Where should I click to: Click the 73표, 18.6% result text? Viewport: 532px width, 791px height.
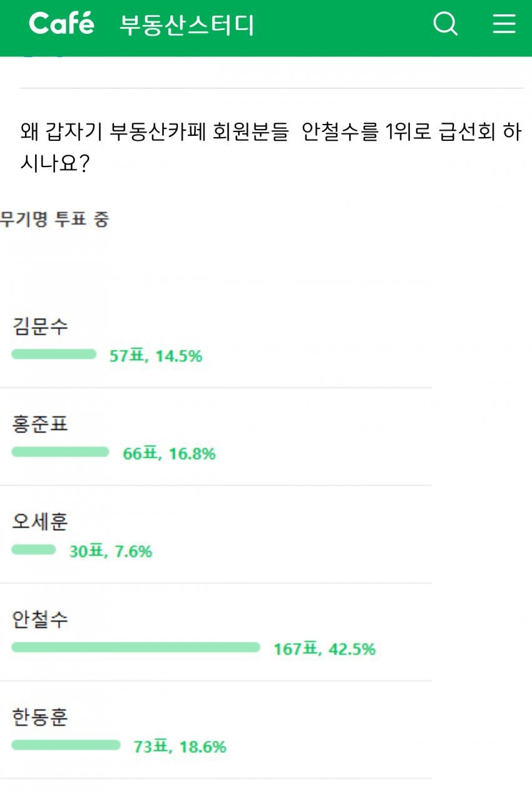[180, 747]
